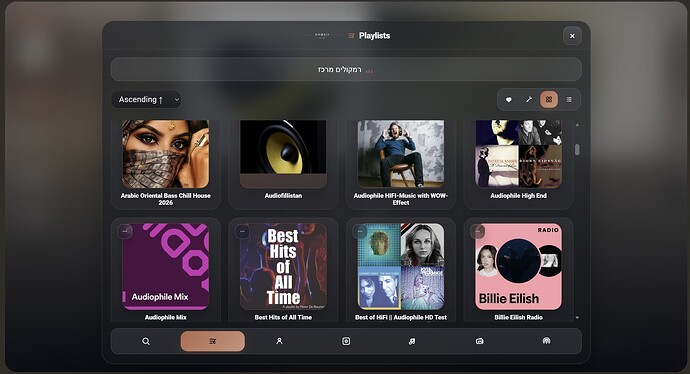
Task: Open menu on Audiophile Mix card
Action: point(125,231)
